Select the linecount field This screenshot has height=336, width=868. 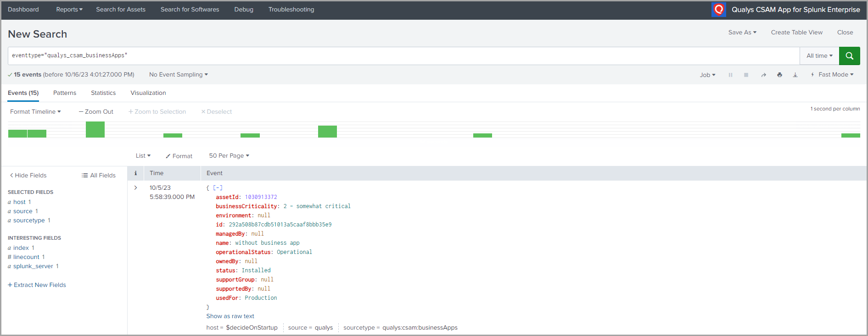(x=26, y=257)
